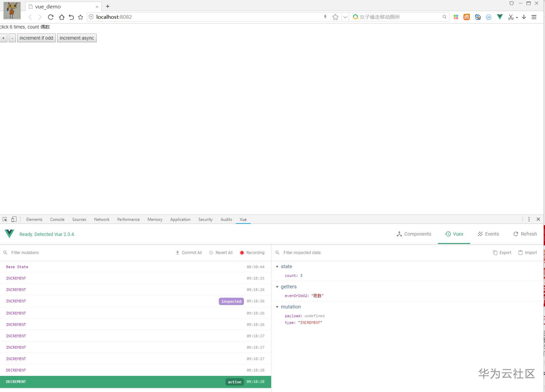Open the Security tab
The height and width of the screenshot is (392, 545).
click(205, 219)
